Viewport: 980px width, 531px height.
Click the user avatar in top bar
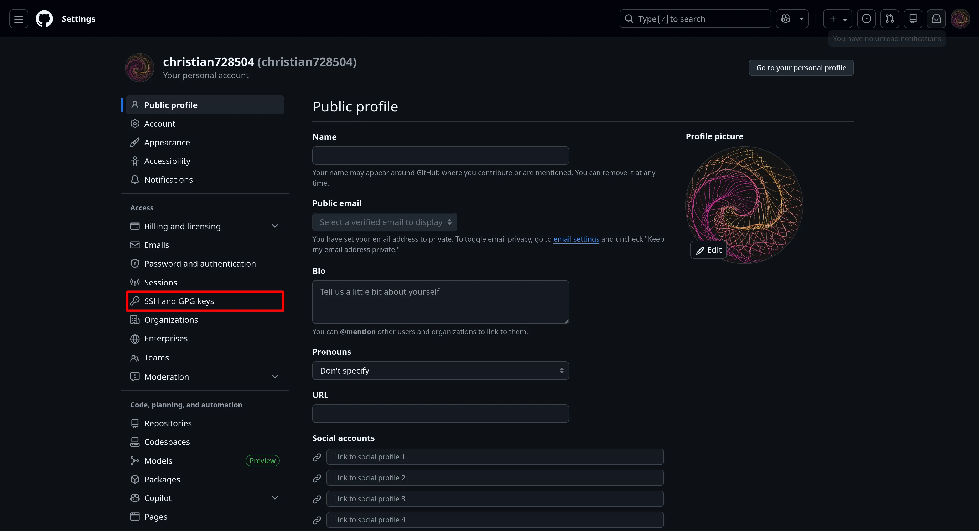click(960, 19)
